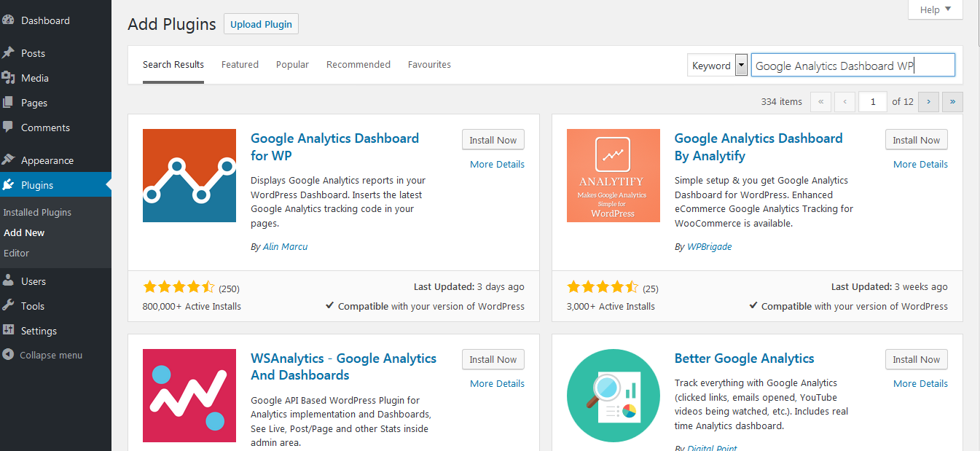980x451 pixels.
Task: Open Google Analytics Dashboard for WP title link
Action: click(x=334, y=146)
